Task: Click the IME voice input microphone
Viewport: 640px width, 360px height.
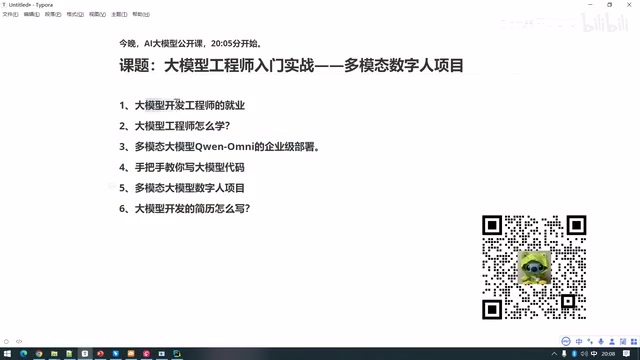Action: click(x=601, y=341)
